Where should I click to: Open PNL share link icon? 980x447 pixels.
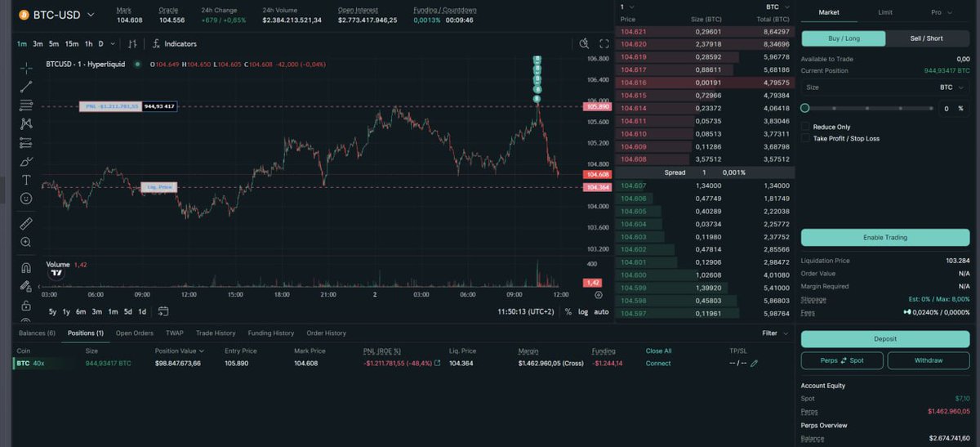click(438, 363)
